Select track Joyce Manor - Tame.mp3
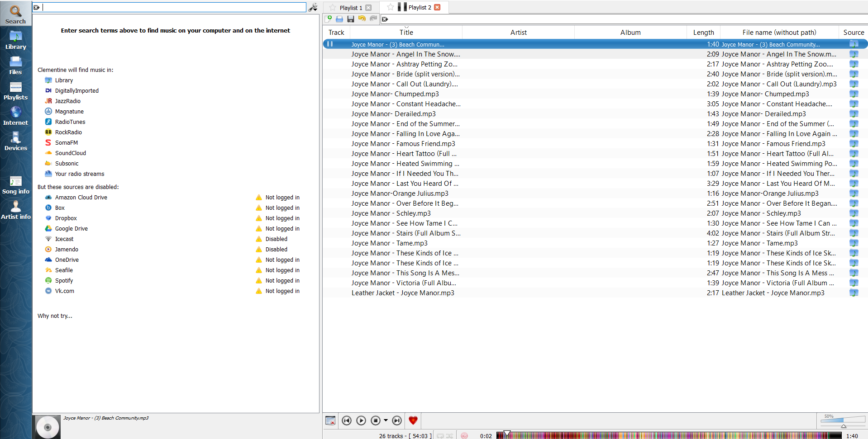The image size is (868, 439). pos(595,243)
